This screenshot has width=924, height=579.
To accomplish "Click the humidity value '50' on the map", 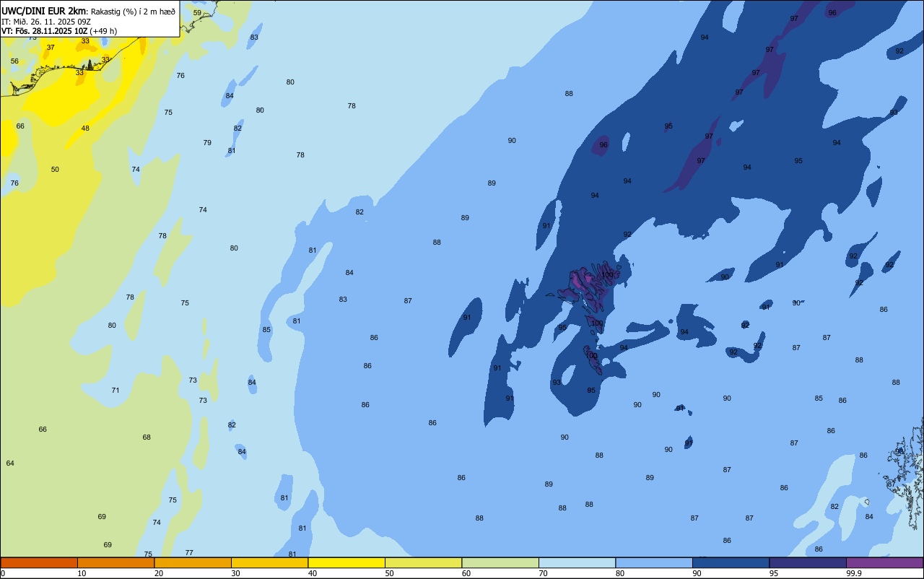I will point(55,170).
